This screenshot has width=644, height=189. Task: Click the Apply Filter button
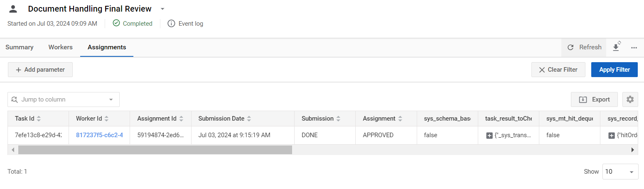point(615,70)
